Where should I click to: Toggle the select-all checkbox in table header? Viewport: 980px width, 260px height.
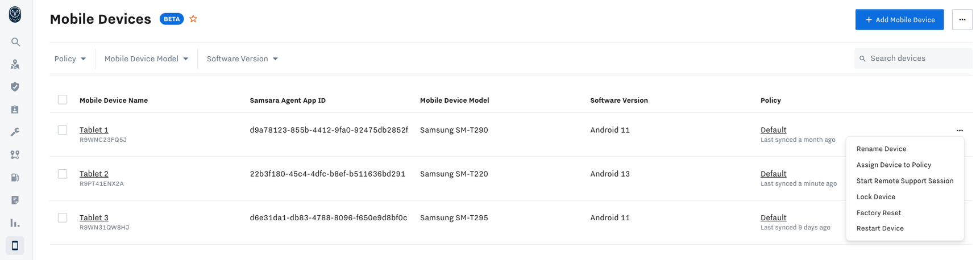click(x=63, y=100)
